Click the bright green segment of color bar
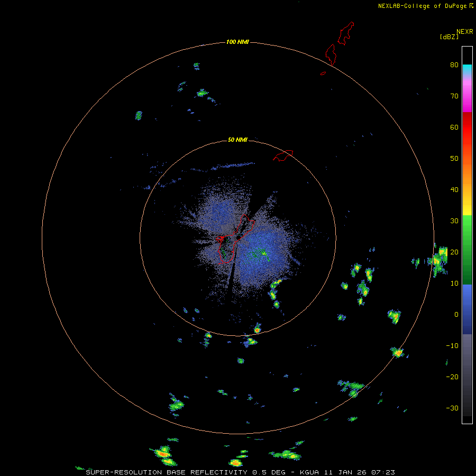This screenshot has width=476, height=476. click(467, 227)
